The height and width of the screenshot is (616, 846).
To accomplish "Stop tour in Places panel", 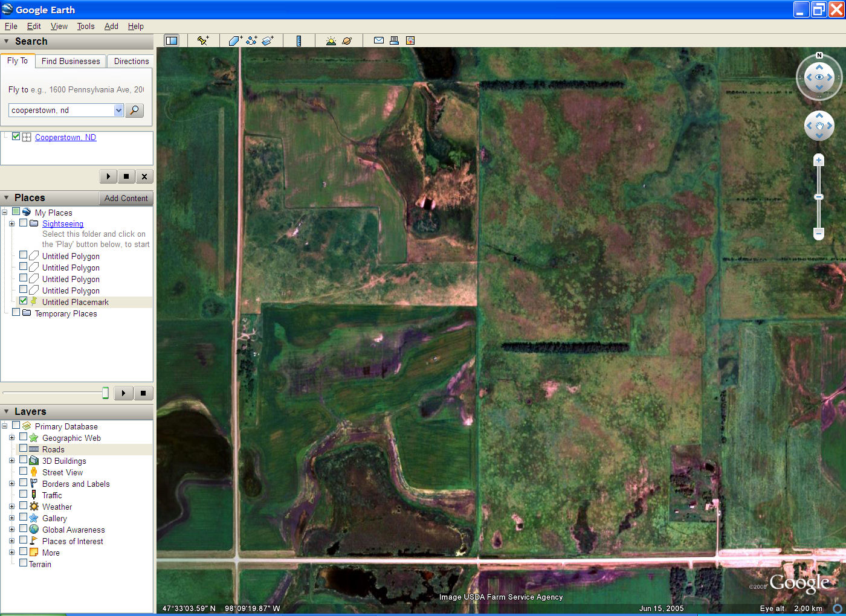I will (143, 393).
